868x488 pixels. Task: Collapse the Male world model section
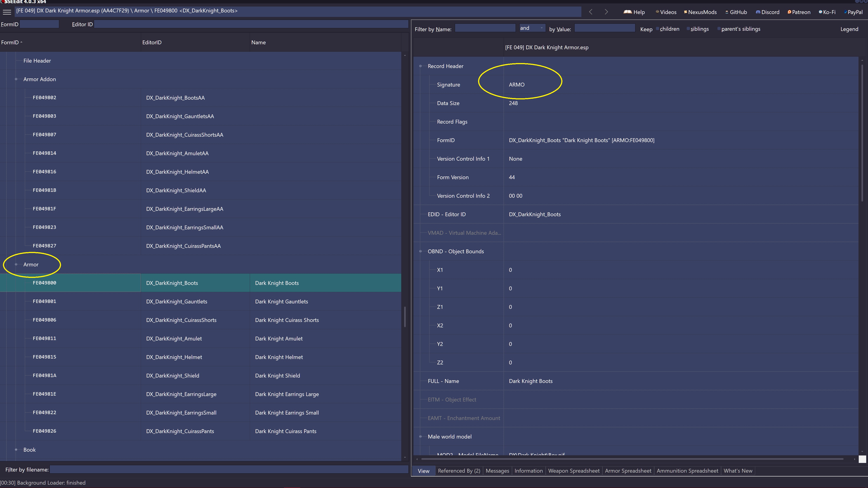[420, 436]
